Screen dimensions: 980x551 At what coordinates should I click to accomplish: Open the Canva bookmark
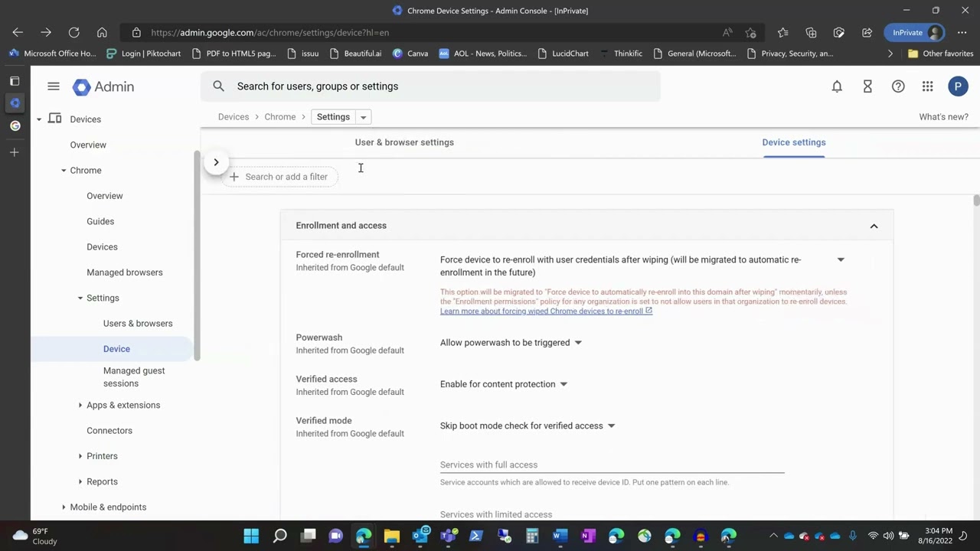(x=410, y=54)
